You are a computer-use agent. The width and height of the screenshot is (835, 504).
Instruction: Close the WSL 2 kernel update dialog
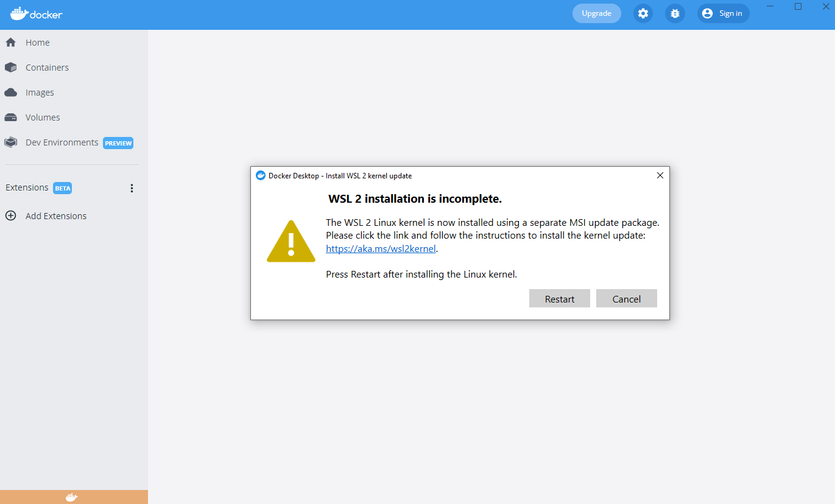pyautogui.click(x=660, y=175)
